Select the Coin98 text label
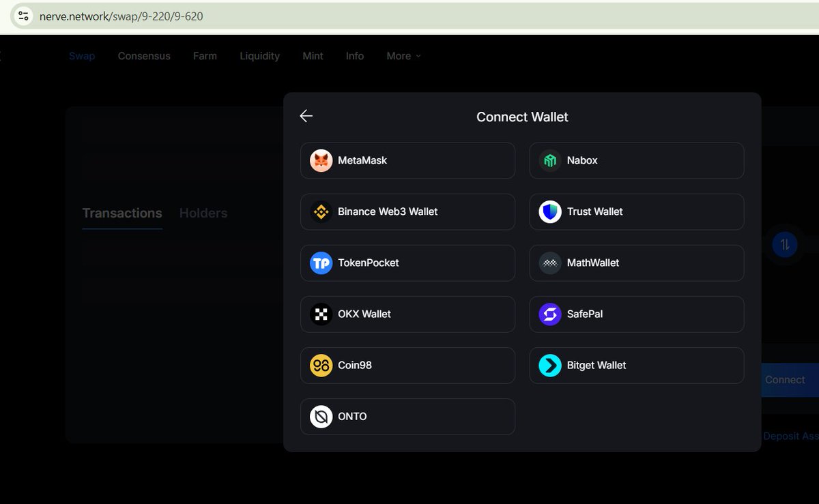819x504 pixels. pyautogui.click(x=355, y=365)
